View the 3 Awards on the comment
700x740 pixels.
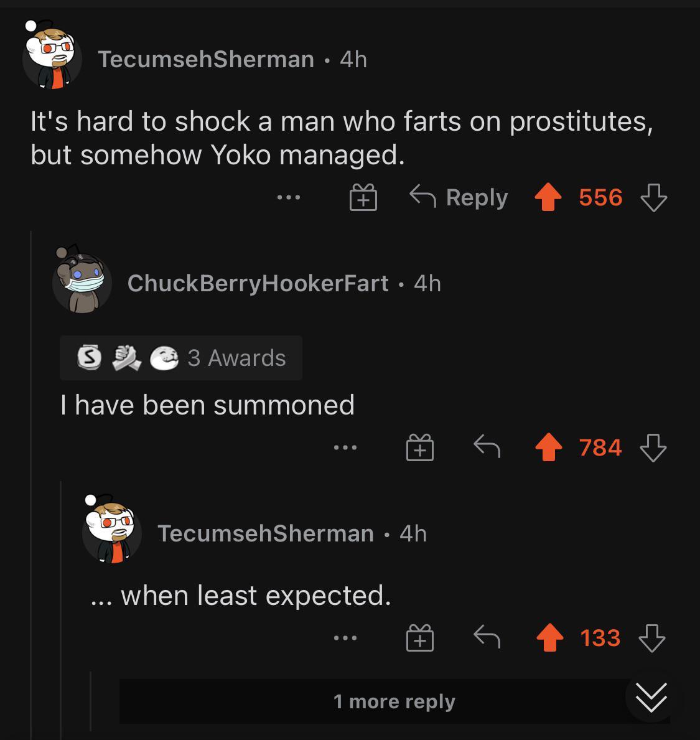[x=181, y=358]
